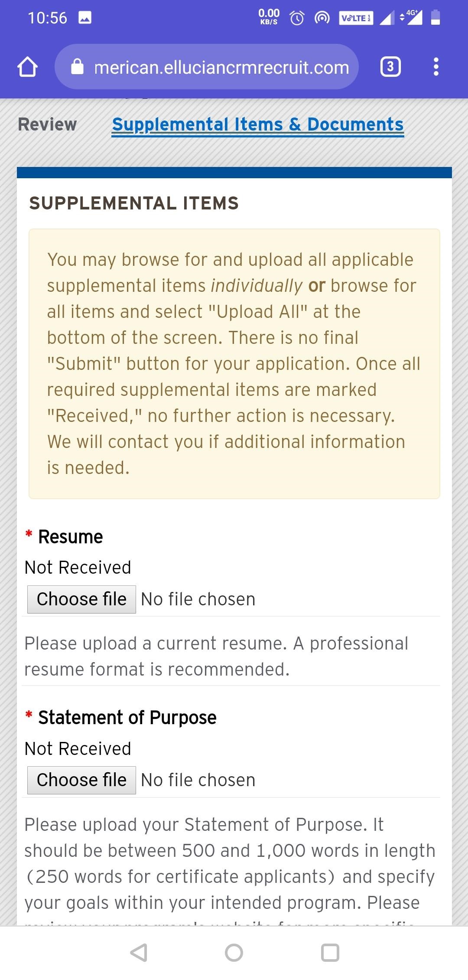
Task: Tap the picture notification icon in status bar
Action: [84, 18]
